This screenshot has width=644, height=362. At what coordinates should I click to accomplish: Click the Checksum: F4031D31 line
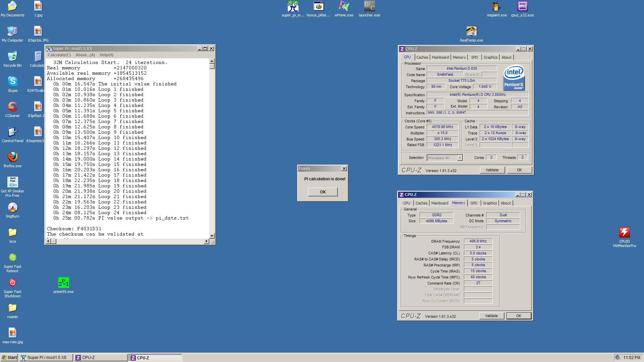click(x=74, y=229)
